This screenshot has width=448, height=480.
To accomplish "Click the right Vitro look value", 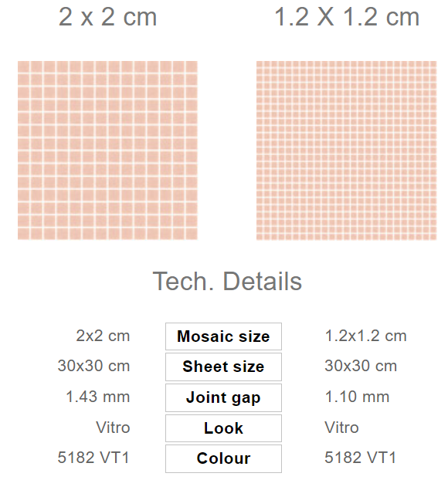I will tap(341, 428).
